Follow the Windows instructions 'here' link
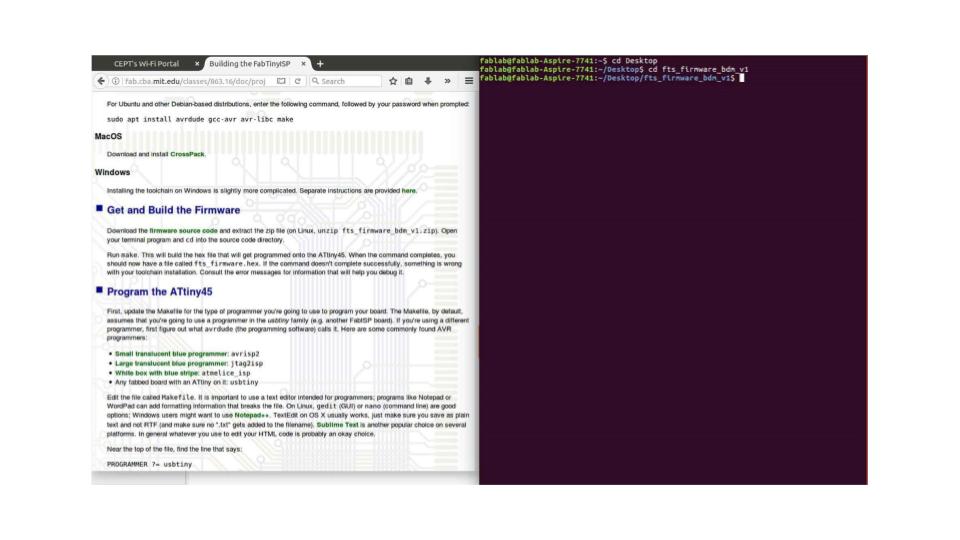The image size is (960, 540). [x=408, y=190]
